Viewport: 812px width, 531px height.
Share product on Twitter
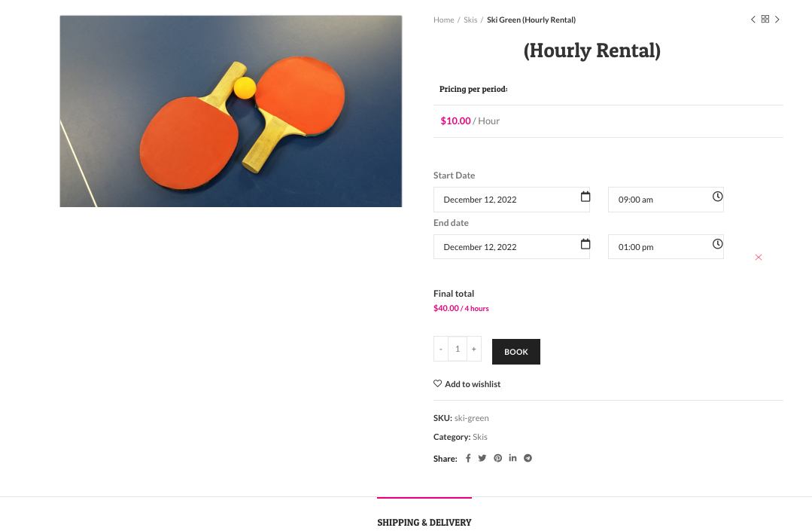tap(482, 458)
